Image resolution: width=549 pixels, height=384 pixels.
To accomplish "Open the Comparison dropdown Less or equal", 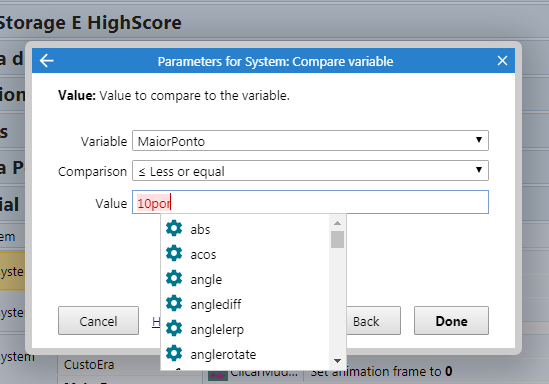I will coord(310,171).
